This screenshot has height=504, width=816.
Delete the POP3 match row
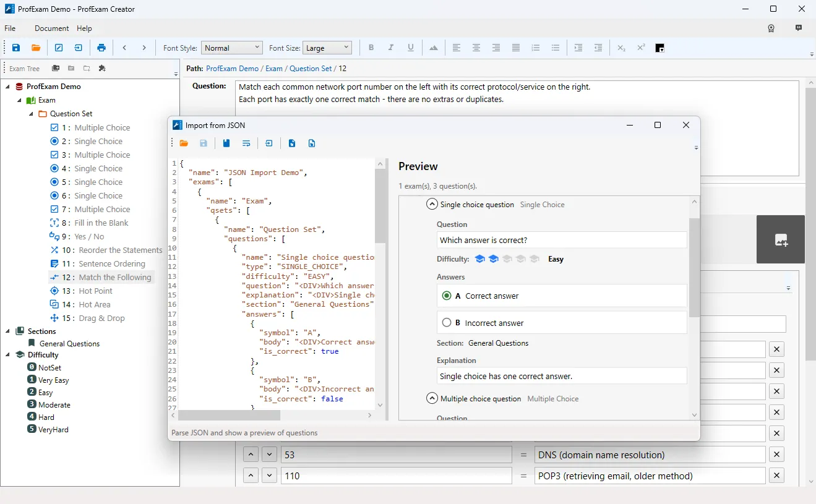click(776, 476)
